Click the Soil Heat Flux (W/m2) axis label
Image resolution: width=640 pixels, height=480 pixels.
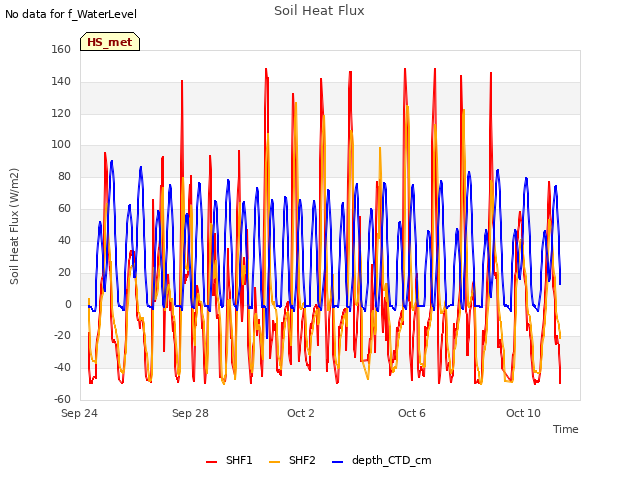[x=14, y=226]
